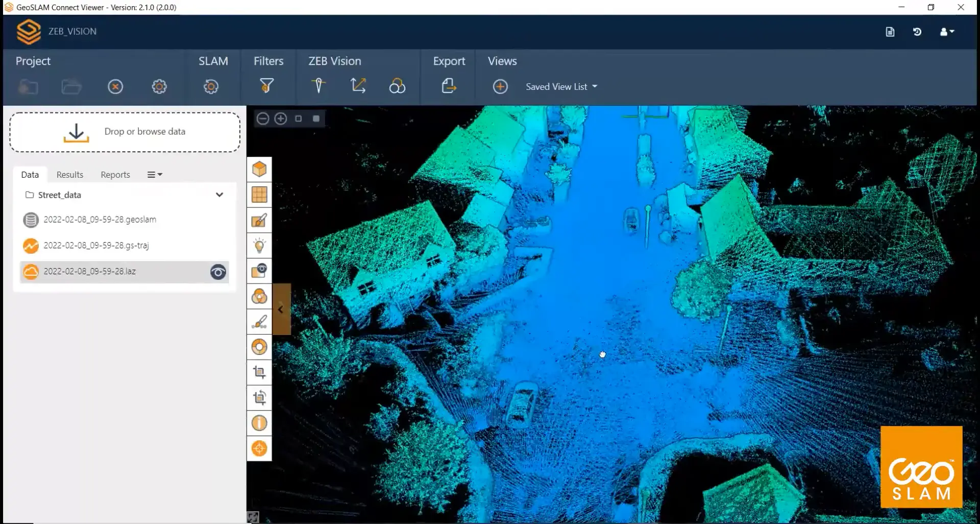Select the 2022-02-08_09-59-28.gs-traj file
Image resolution: width=980 pixels, height=524 pixels.
coord(96,246)
